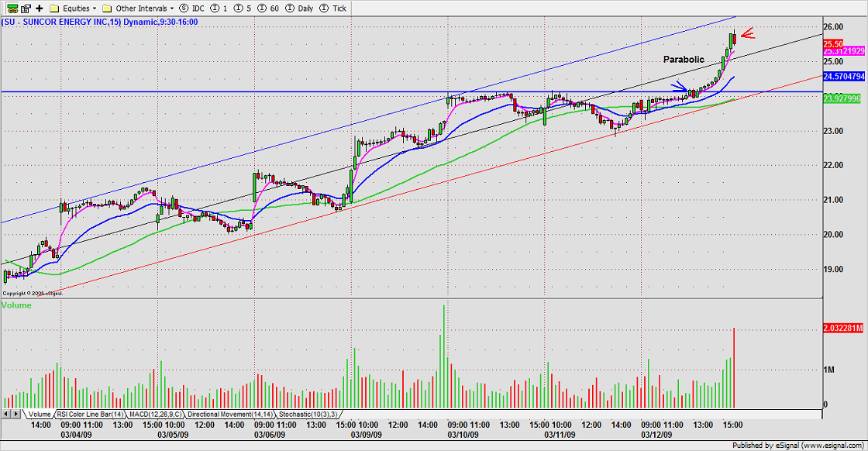Viewport: 868px width, 451px height.
Task: Switch to Daily interval
Action: [299, 9]
